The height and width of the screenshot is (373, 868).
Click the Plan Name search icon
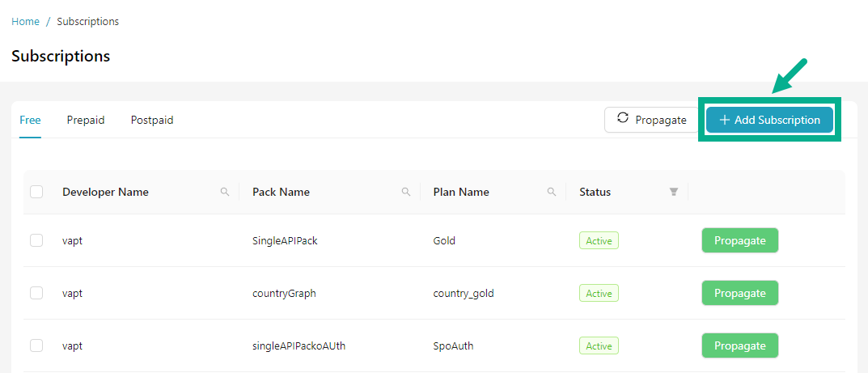pos(552,193)
